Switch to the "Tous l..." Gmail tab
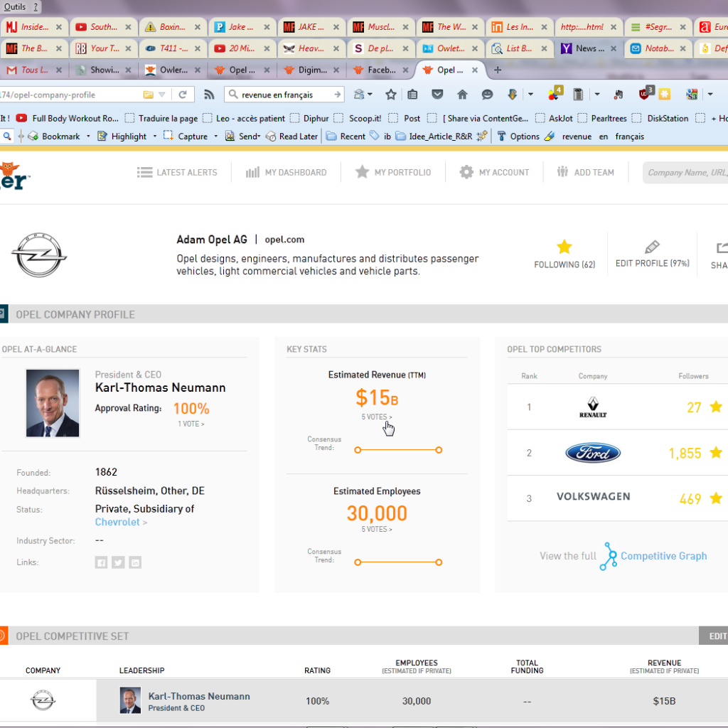The height and width of the screenshot is (728, 728). (x=34, y=70)
